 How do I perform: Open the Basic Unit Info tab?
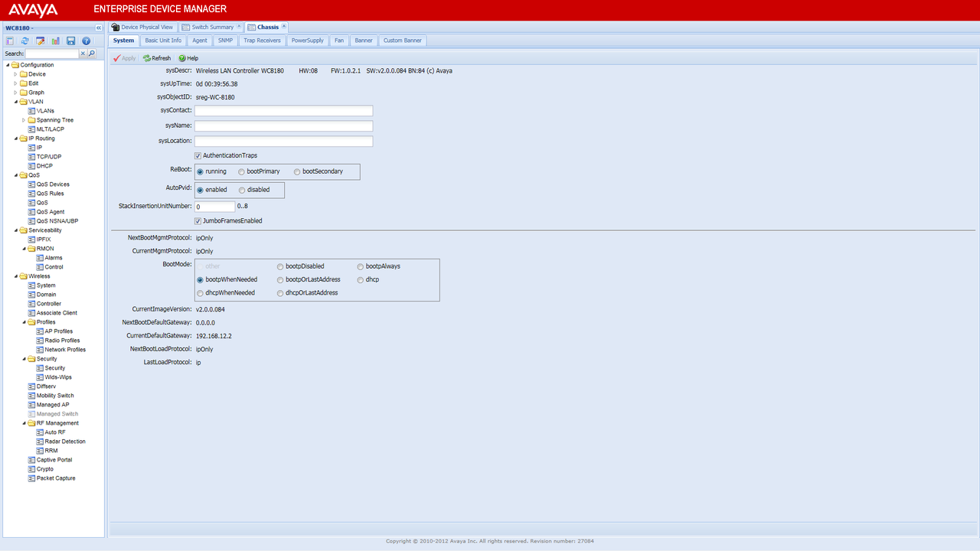tap(163, 41)
